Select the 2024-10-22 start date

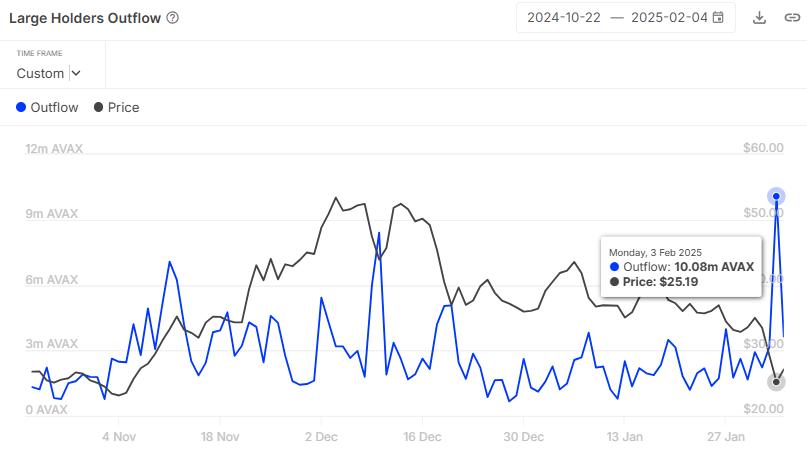coord(564,17)
